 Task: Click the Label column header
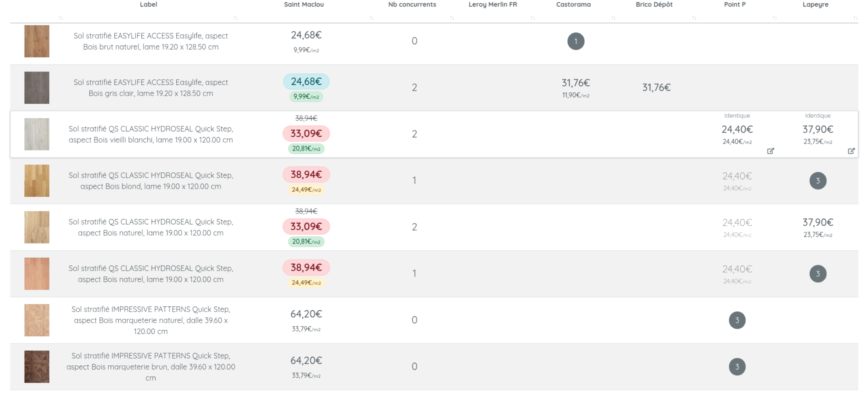[148, 4]
